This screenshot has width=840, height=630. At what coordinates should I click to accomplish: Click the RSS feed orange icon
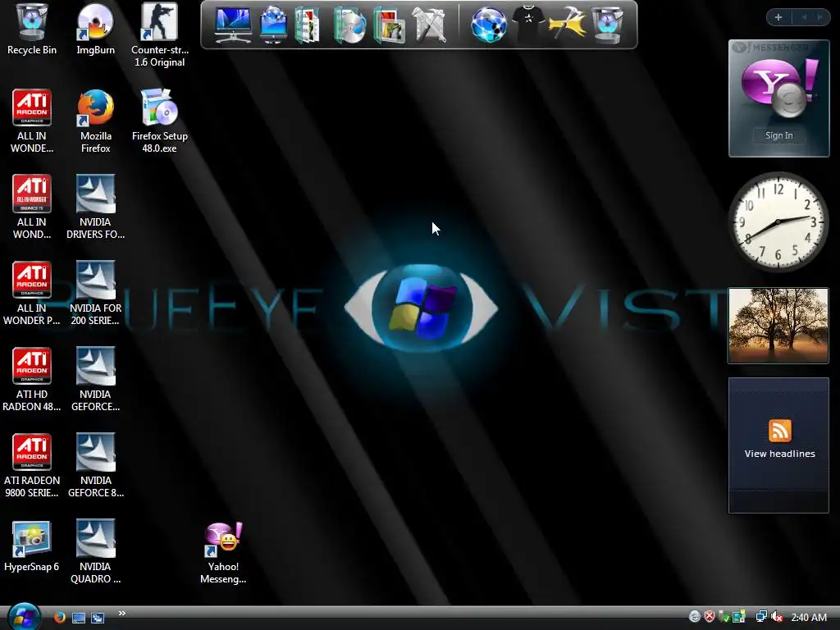tap(779, 431)
